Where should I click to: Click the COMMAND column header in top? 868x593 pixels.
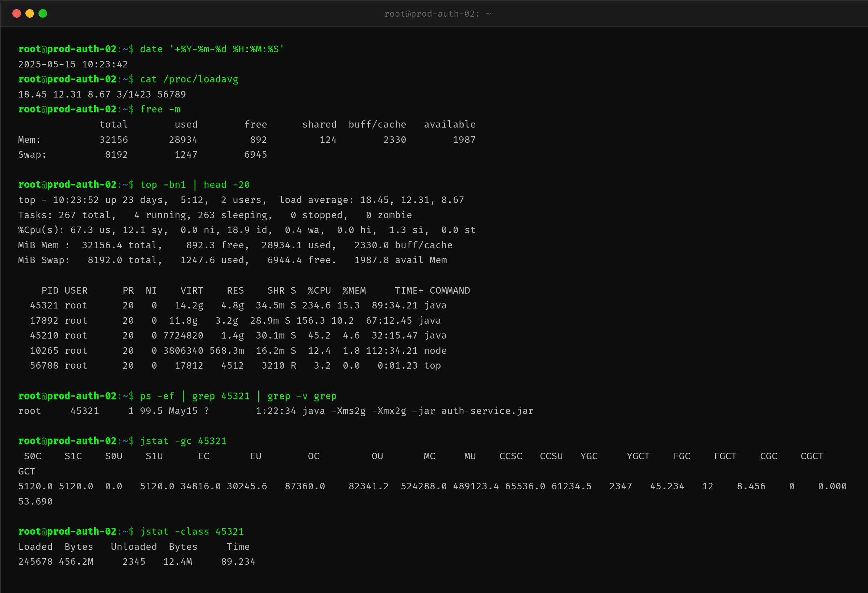tap(450, 290)
